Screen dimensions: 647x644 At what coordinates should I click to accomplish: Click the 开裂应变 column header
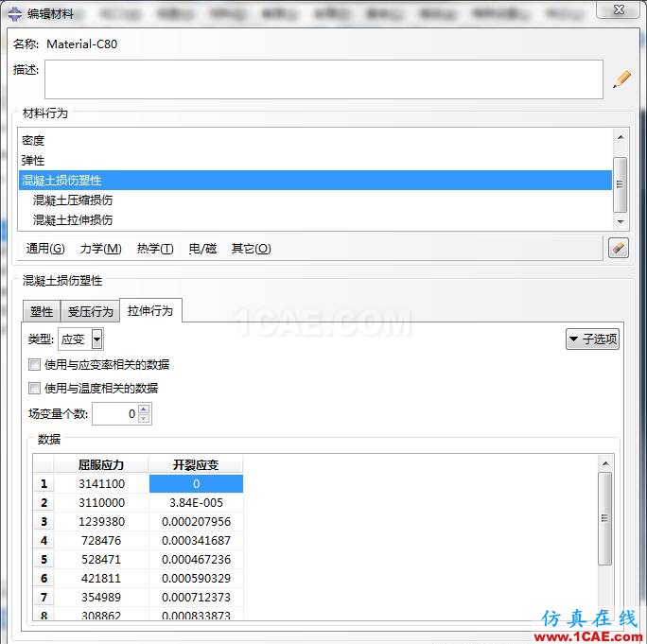[x=196, y=464]
